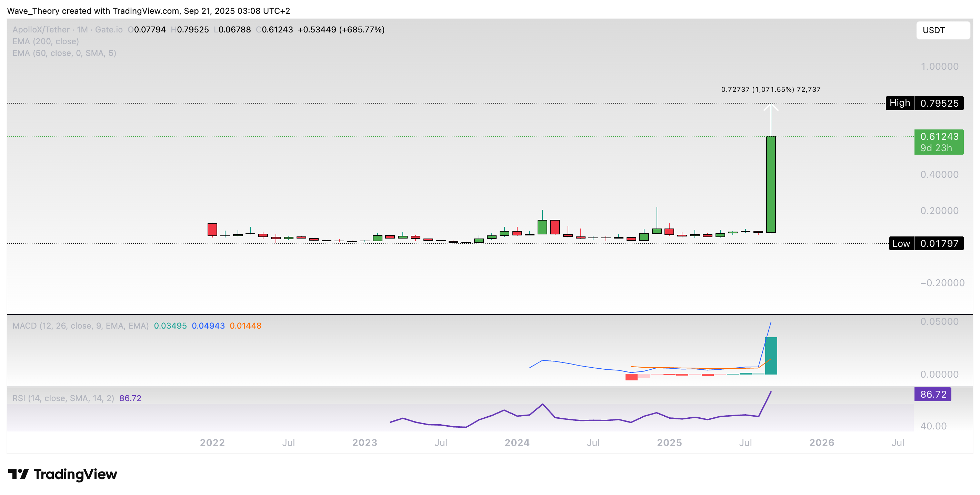Click the 2022 label on time axis
Screen dimensions: 980x495
[x=212, y=443]
